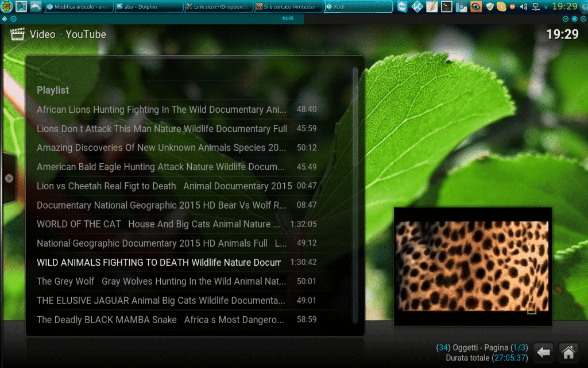Open the notepad with pencil icon
This screenshot has width=588, height=368.
pos(432,6)
